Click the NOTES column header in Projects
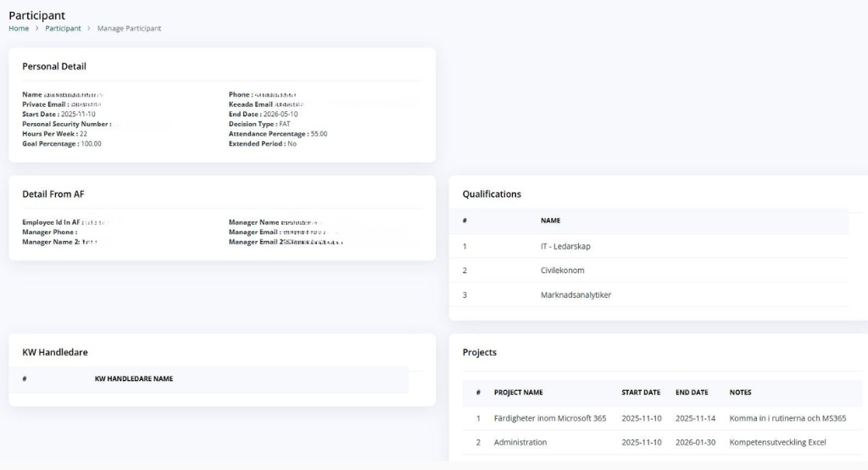Screen dimensions: 868x470 [x=740, y=393]
